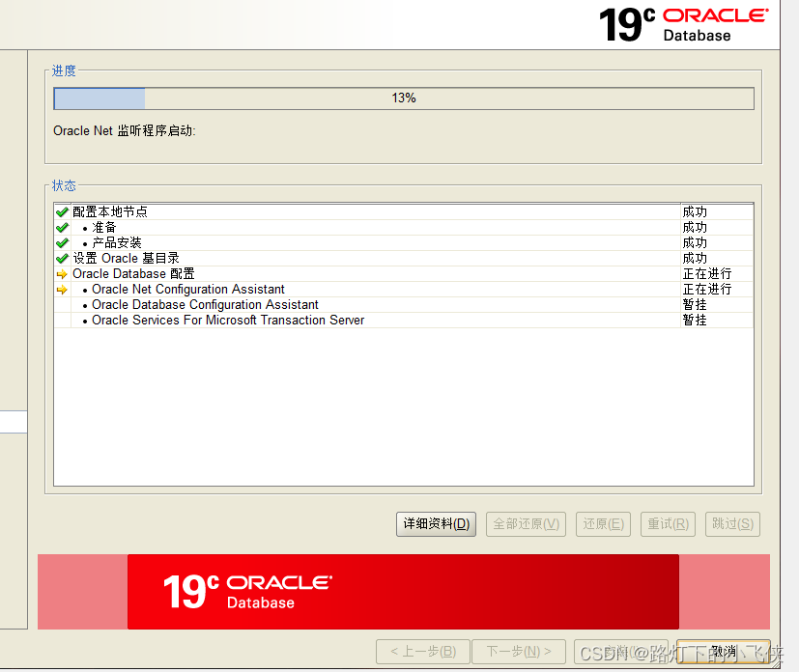This screenshot has height=672, width=799.
Task: Click the green check beside 产品安装
Action: click(x=62, y=242)
